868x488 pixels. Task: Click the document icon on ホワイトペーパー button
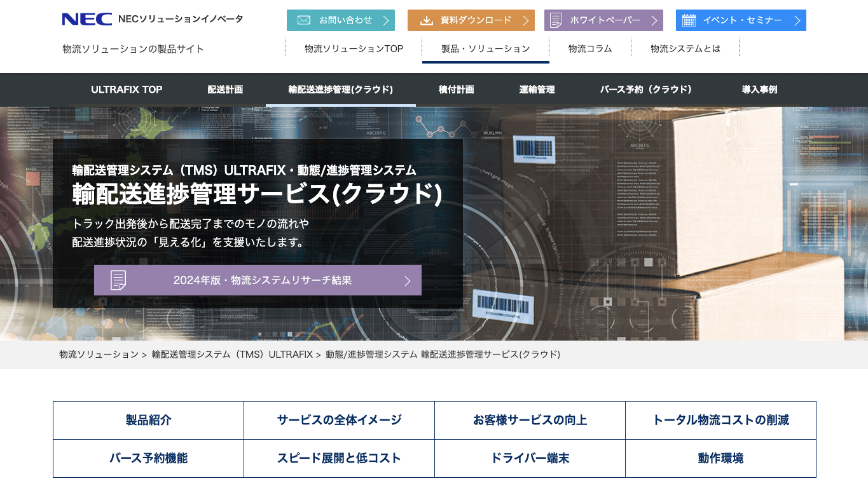pos(557,20)
